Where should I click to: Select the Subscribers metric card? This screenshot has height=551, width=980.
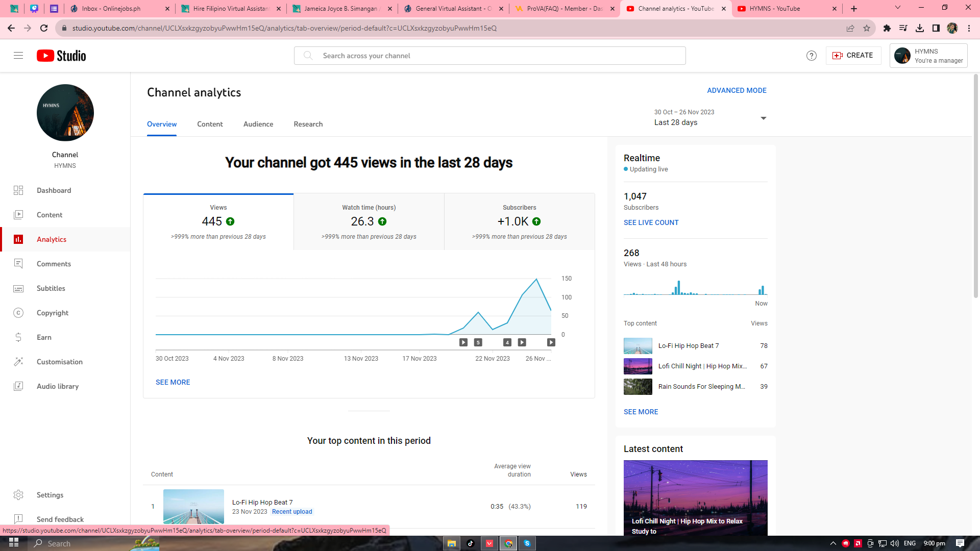pyautogui.click(x=519, y=222)
